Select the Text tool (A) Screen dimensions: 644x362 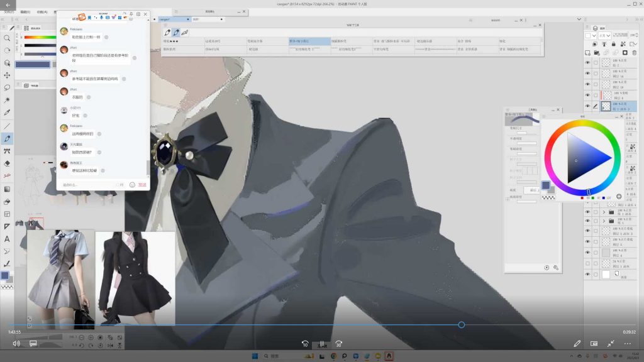(7, 239)
